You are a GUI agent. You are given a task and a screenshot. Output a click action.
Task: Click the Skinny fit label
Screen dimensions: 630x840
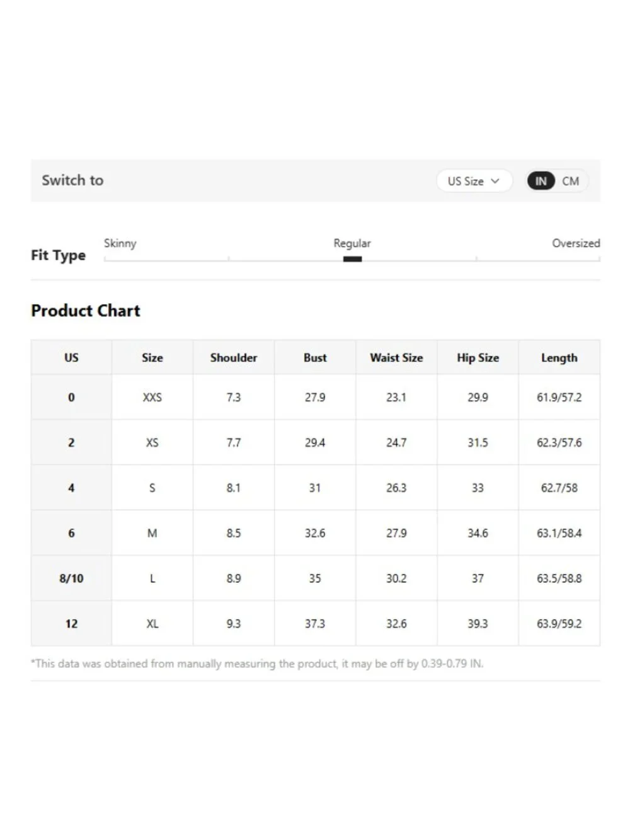coord(120,243)
